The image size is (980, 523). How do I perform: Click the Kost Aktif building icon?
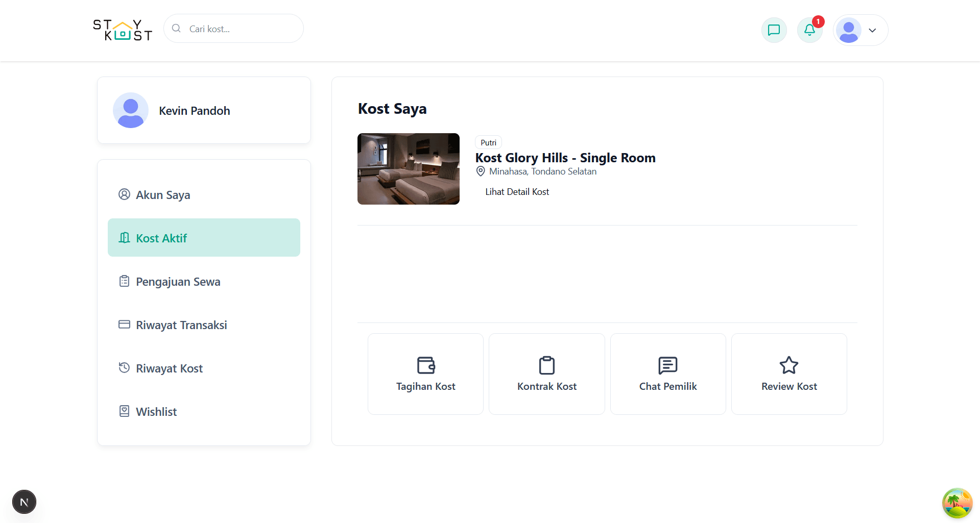click(124, 237)
